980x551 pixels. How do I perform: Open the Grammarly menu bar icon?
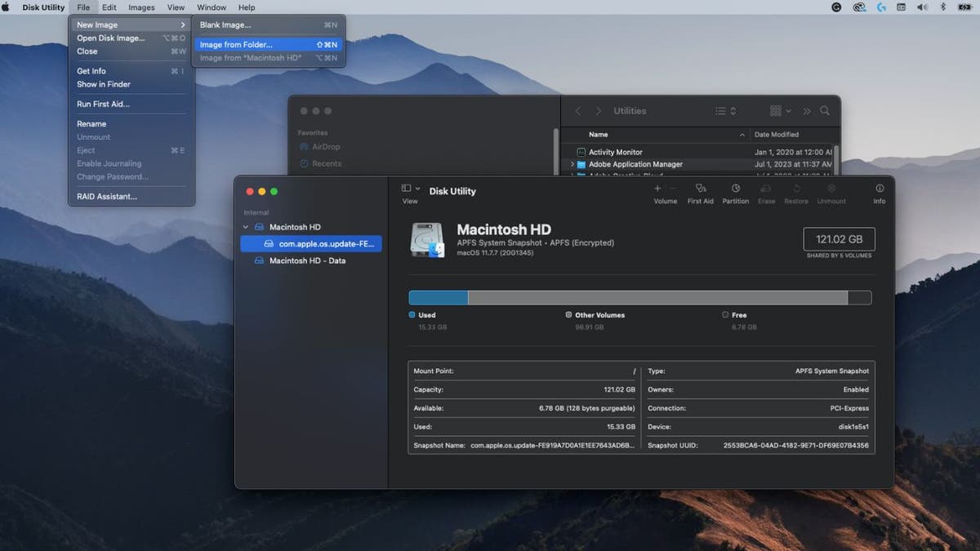click(836, 7)
